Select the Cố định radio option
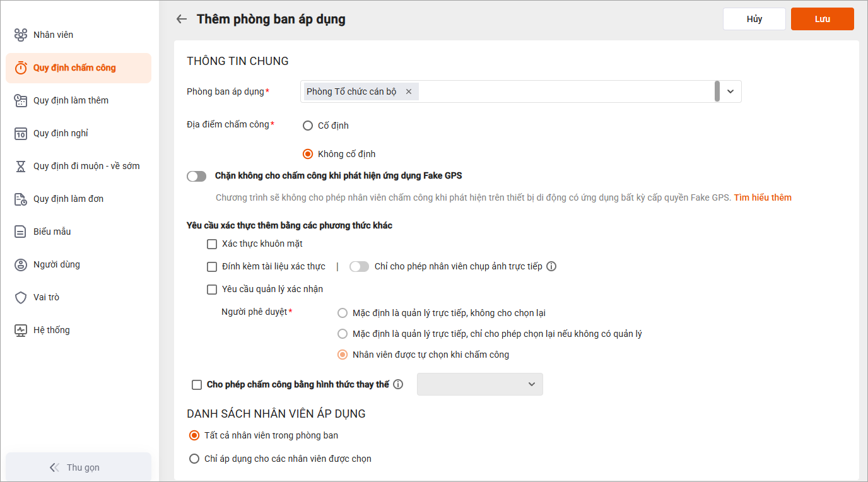 pyautogui.click(x=308, y=126)
